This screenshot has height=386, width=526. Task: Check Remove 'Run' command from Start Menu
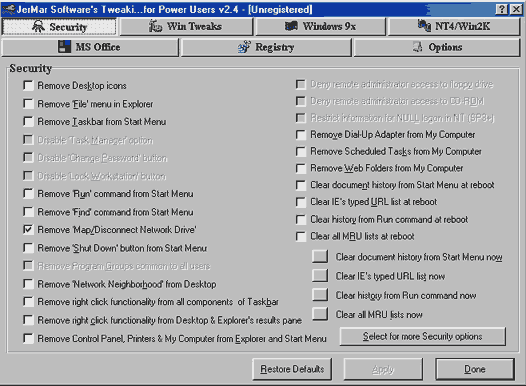tap(29, 194)
